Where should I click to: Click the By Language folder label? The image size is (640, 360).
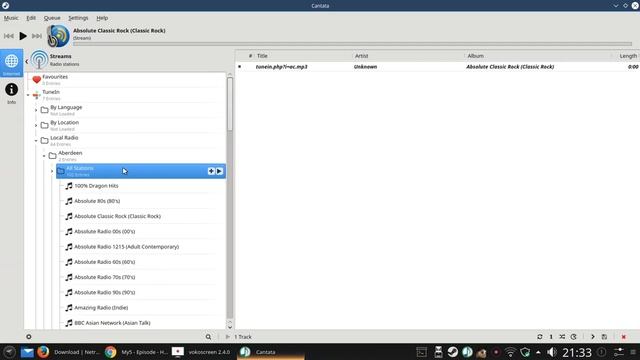point(66,107)
